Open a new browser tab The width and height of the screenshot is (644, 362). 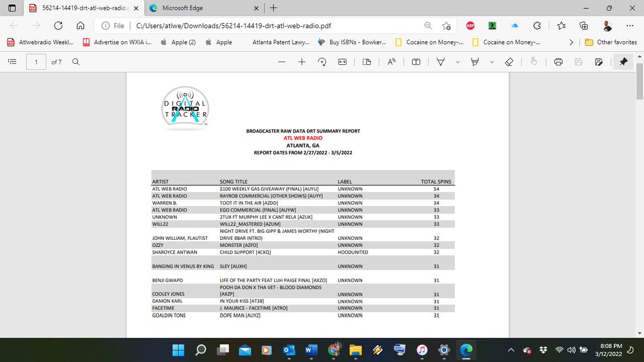274,8
